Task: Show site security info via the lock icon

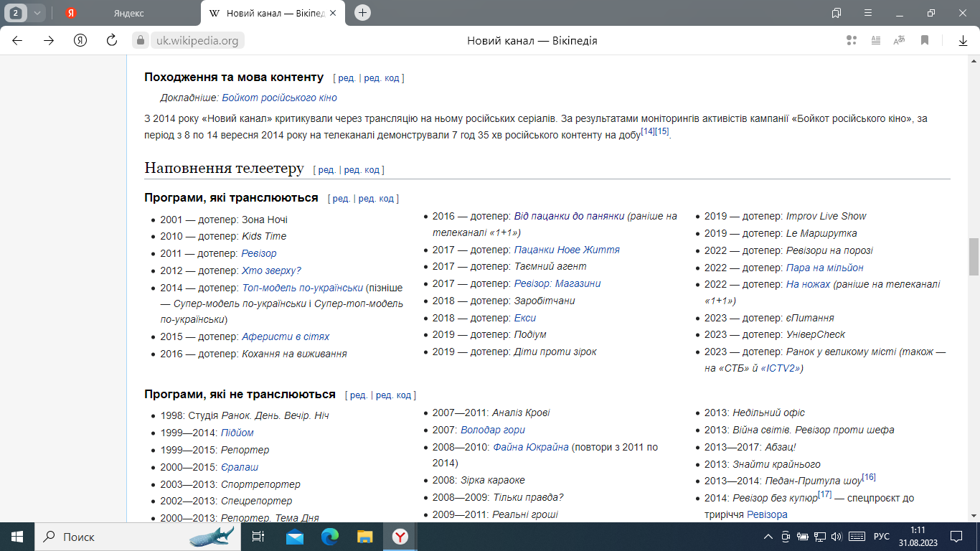Action: (x=141, y=40)
